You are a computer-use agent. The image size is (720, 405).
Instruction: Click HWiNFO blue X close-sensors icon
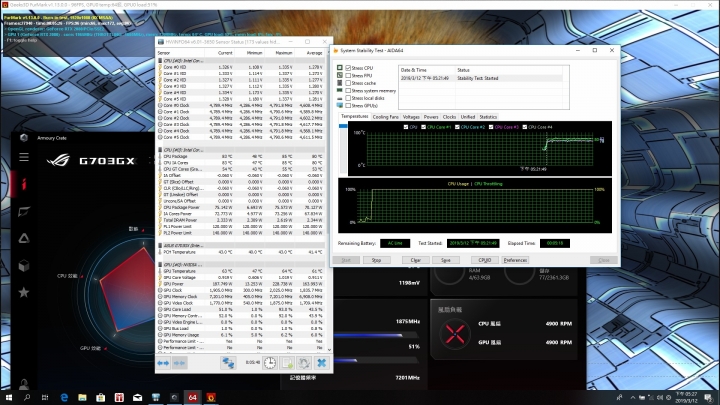point(321,363)
